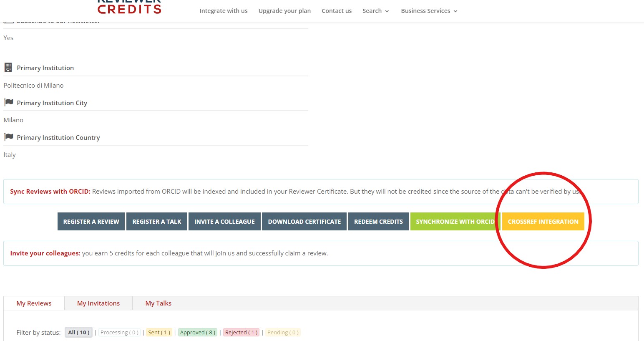Click the Redeem Credits button

point(378,222)
